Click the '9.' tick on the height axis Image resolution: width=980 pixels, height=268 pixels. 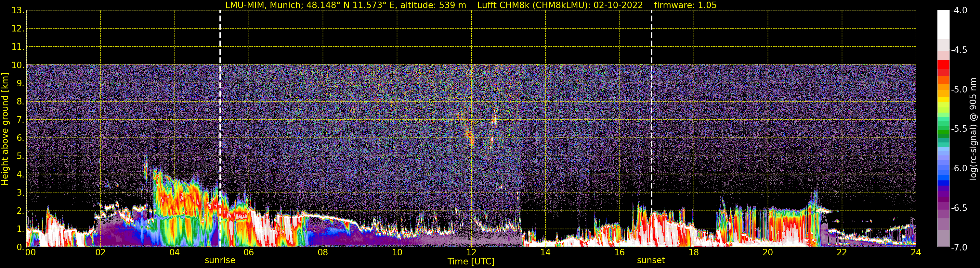[x=20, y=83]
